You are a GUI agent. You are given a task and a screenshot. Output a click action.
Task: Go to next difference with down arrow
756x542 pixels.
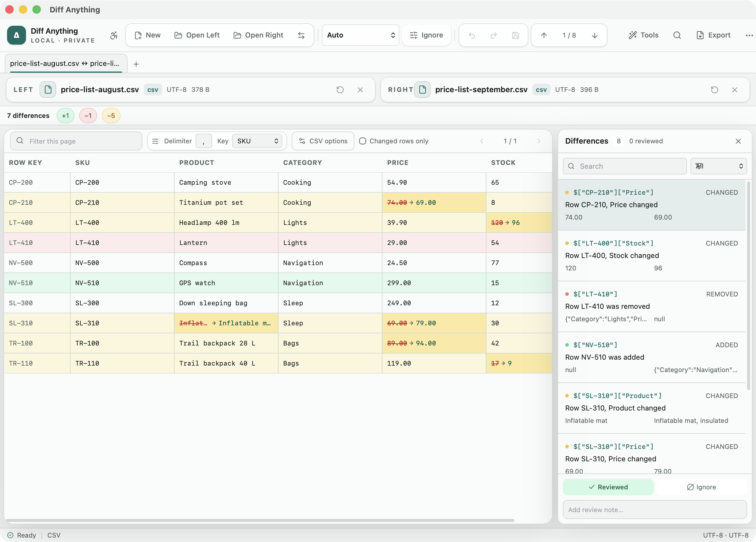[594, 35]
